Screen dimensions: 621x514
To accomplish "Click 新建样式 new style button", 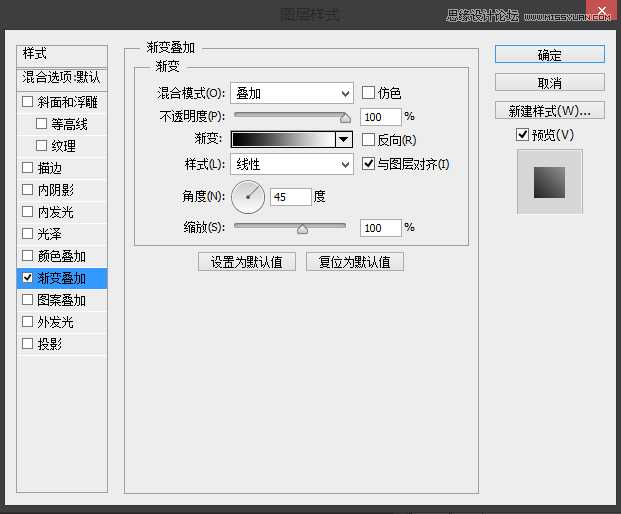I will click(x=549, y=110).
